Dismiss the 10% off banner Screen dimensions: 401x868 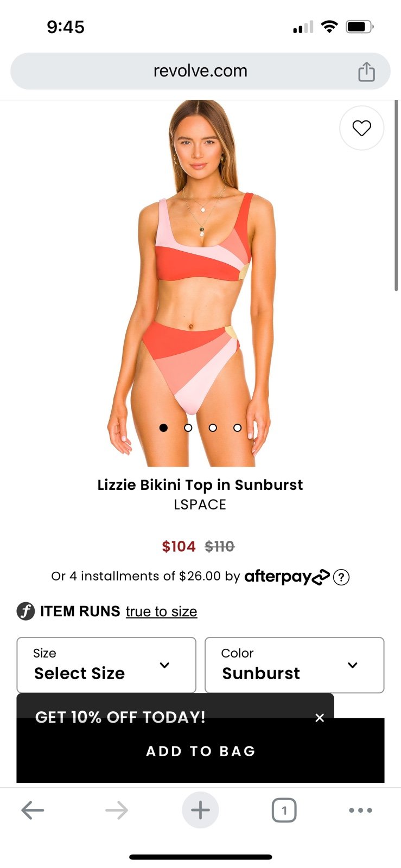(320, 718)
